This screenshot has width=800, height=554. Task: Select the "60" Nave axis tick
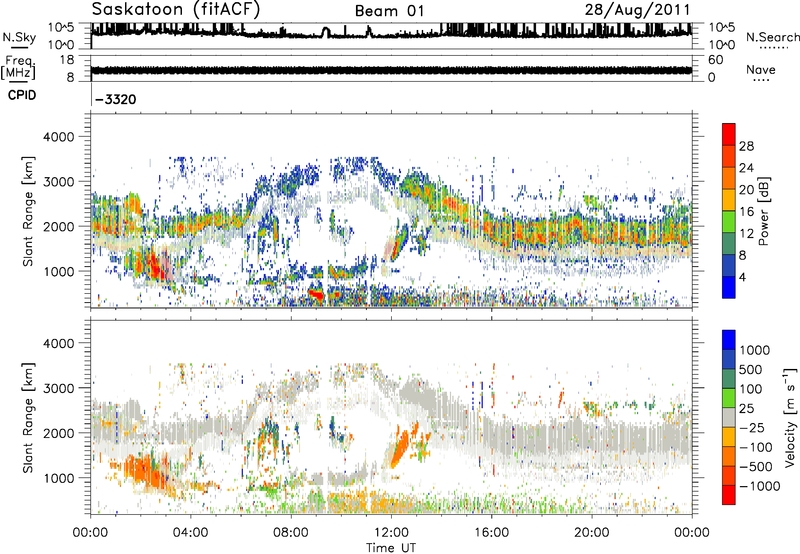[x=715, y=60]
